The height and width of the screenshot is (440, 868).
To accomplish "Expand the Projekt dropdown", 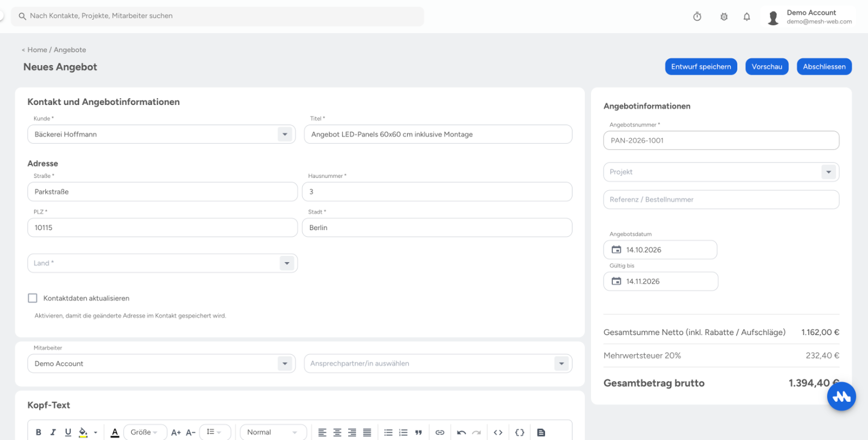I will coord(829,172).
